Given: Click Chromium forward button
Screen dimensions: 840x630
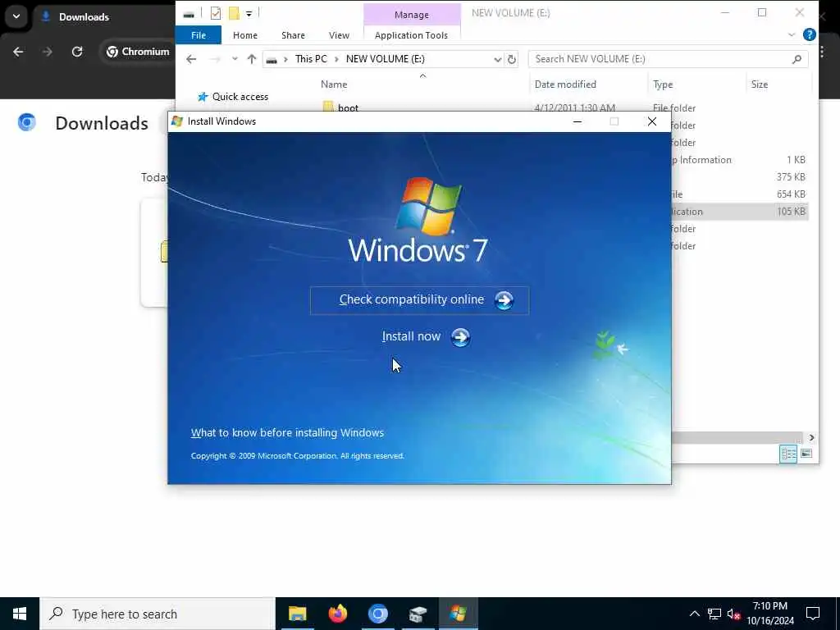Looking at the screenshot, I should (48, 52).
